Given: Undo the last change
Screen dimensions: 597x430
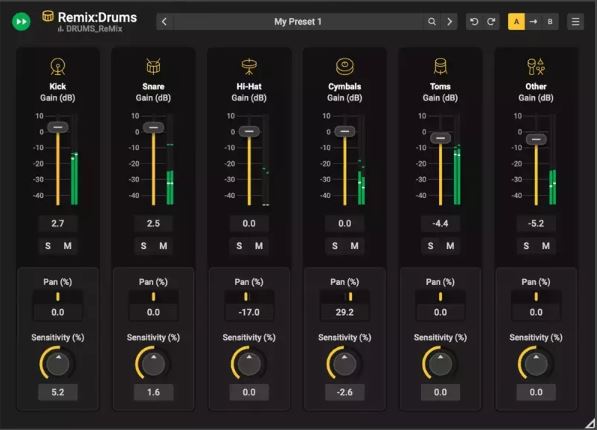Looking at the screenshot, I should click(474, 22).
